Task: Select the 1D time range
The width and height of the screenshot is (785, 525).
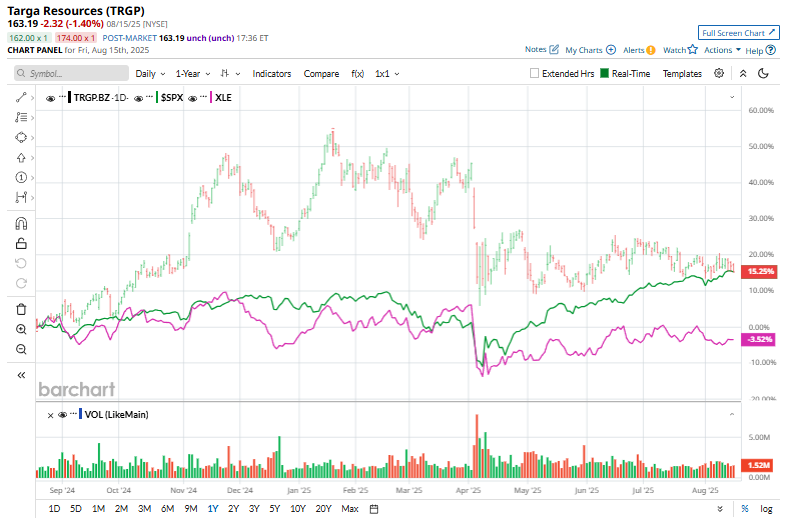Action: [x=54, y=509]
